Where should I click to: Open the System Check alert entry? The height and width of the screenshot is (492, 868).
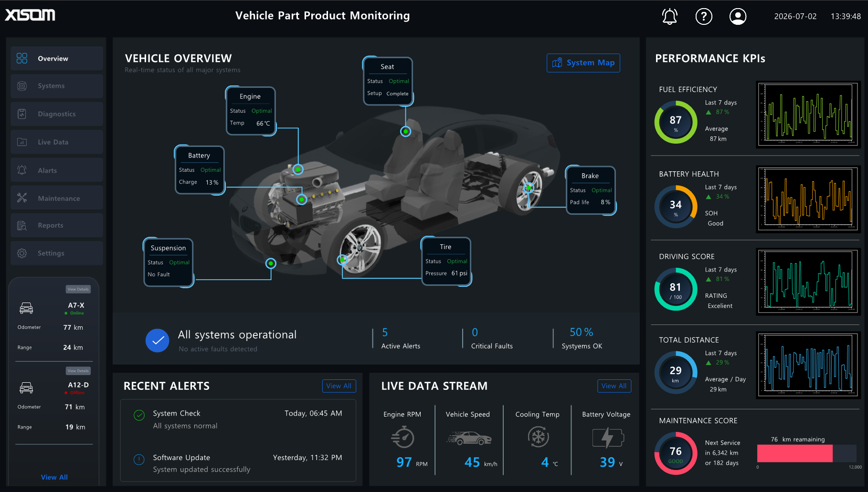[238, 419]
